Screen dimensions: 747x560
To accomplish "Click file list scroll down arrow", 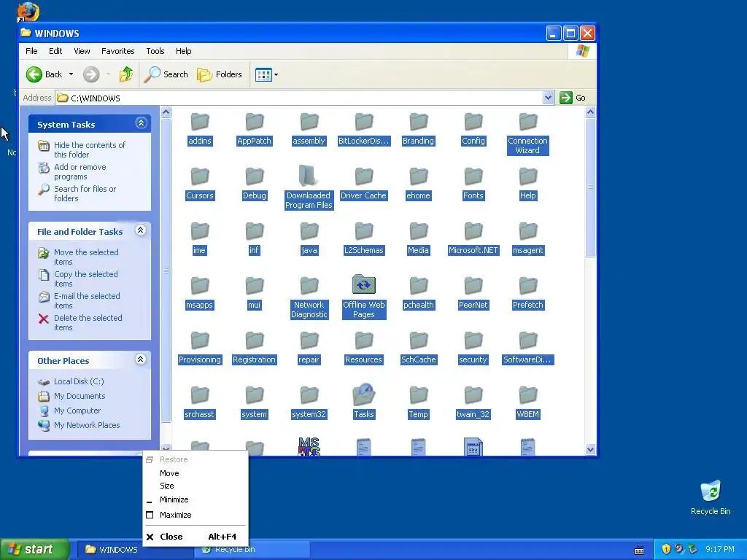I will pyautogui.click(x=590, y=449).
